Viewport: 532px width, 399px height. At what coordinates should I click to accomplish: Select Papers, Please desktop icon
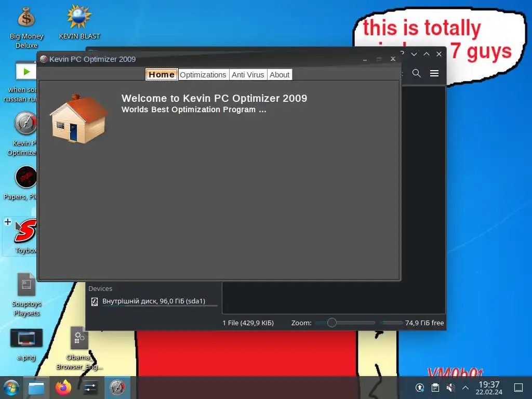(21, 183)
